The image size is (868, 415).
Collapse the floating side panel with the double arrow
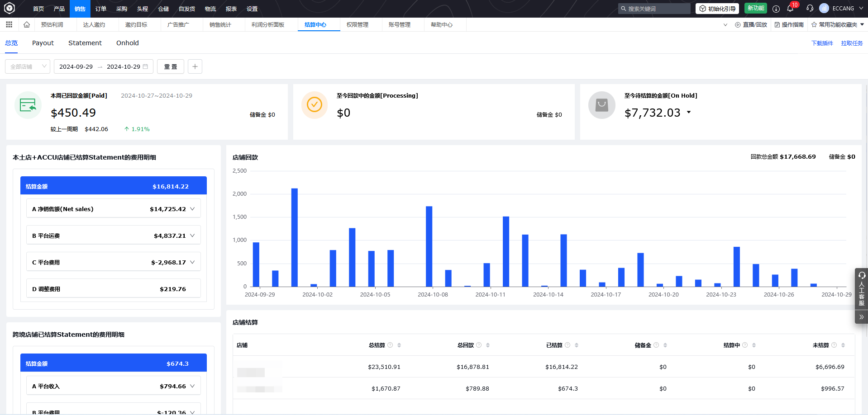(x=861, y=317)
